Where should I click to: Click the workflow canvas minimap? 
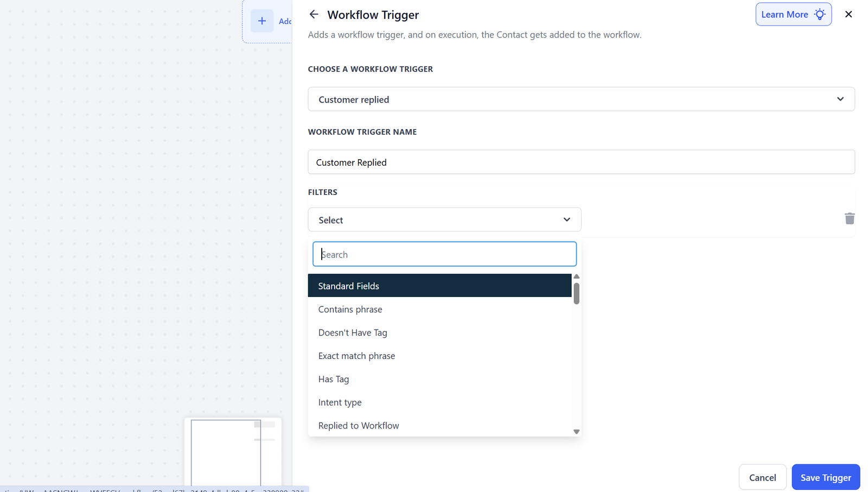(x=233, y=452)
